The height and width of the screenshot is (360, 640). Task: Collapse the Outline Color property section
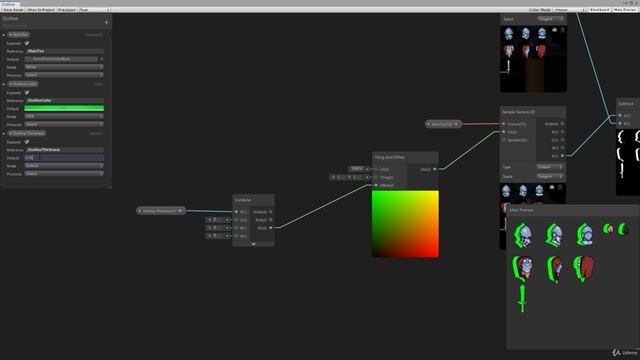coord(4,84)
